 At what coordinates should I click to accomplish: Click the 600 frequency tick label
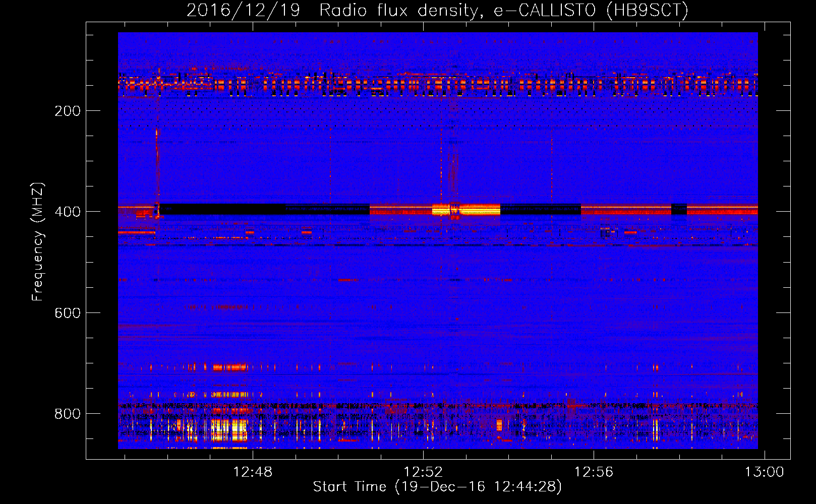click(x=68, y=313)
